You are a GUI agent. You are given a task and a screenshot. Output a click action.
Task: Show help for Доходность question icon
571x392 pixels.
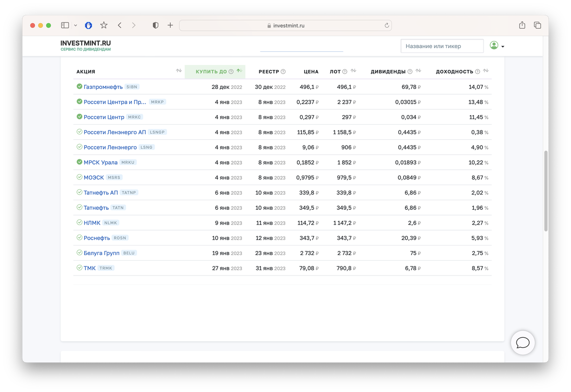click(478, 72)
